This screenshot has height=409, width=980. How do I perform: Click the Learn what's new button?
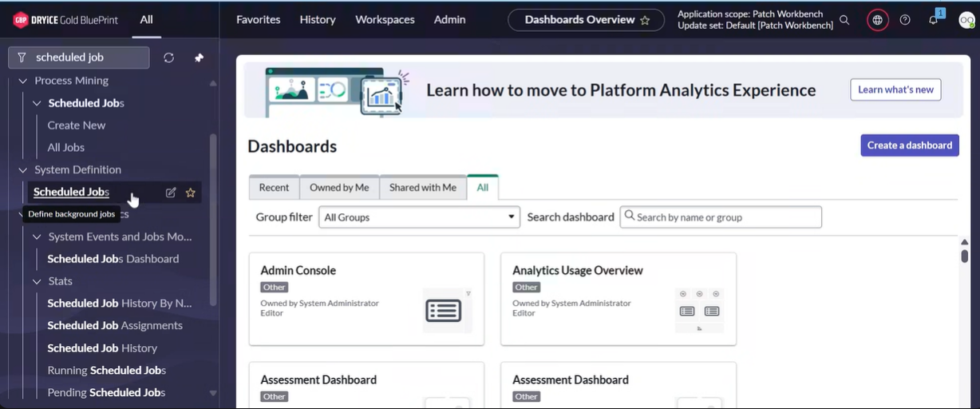895,89
